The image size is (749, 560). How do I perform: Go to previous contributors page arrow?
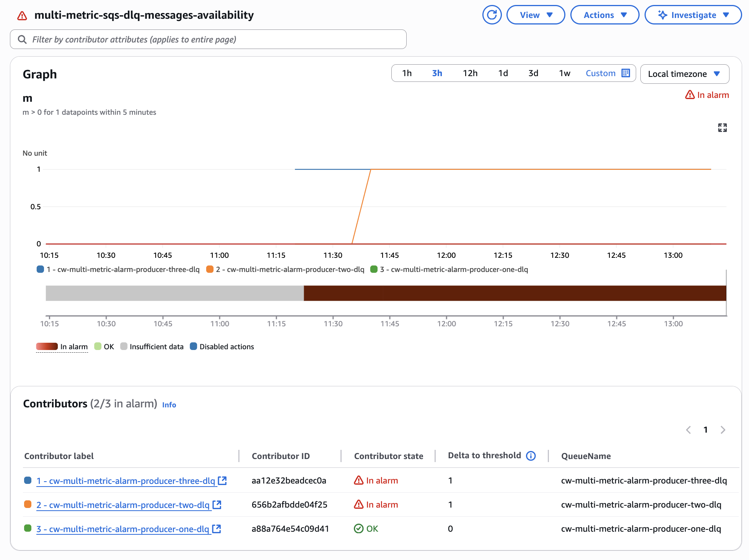pos(689,430)
